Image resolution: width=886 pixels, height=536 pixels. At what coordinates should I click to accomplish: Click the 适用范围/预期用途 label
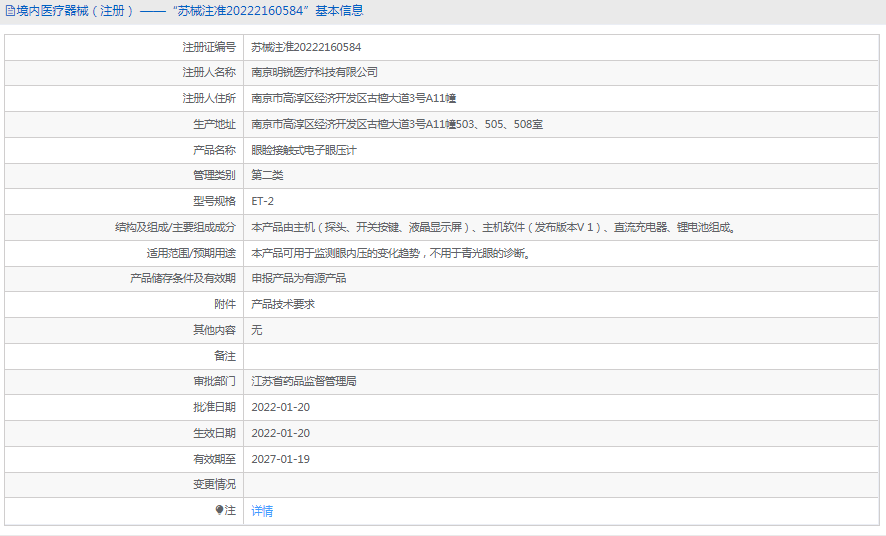tap(191, 253)
